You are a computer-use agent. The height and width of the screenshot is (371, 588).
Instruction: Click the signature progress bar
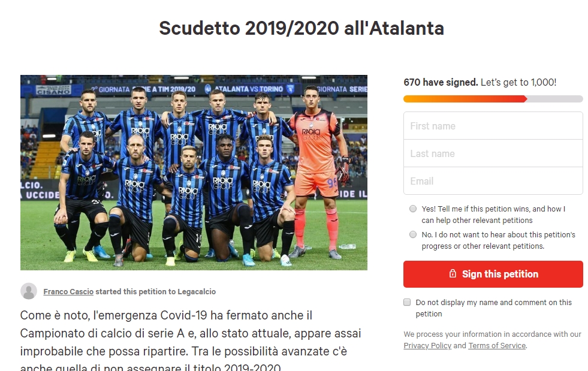(493, 99)
